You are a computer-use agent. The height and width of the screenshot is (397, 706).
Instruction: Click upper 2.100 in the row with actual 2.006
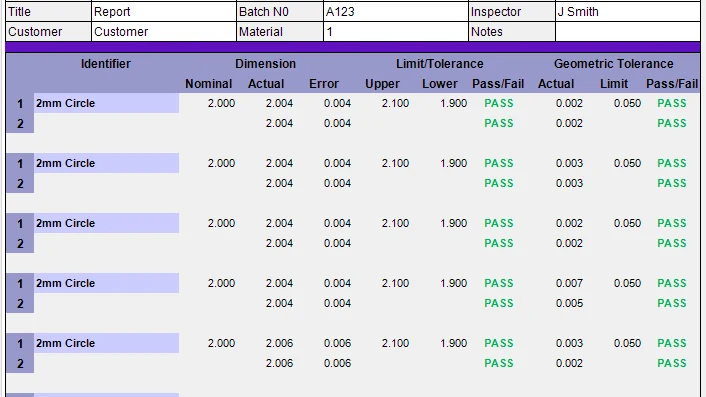pos(395,343)
